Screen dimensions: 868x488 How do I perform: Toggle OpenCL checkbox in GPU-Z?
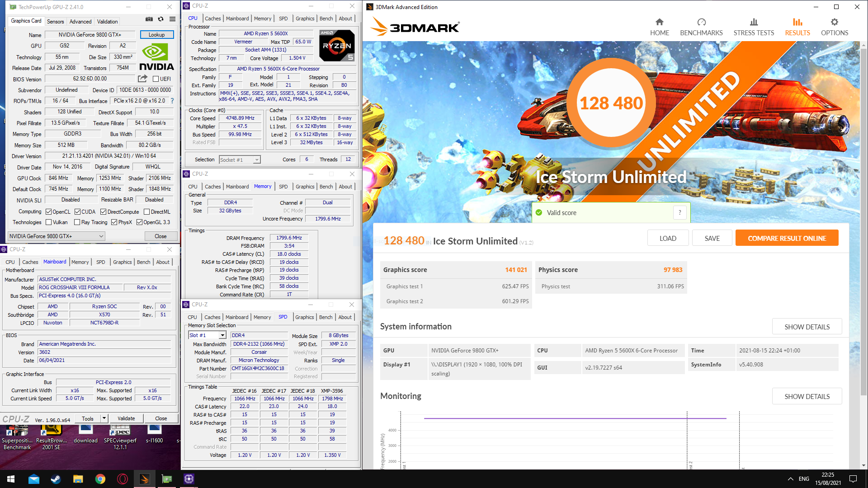(49, 211)
